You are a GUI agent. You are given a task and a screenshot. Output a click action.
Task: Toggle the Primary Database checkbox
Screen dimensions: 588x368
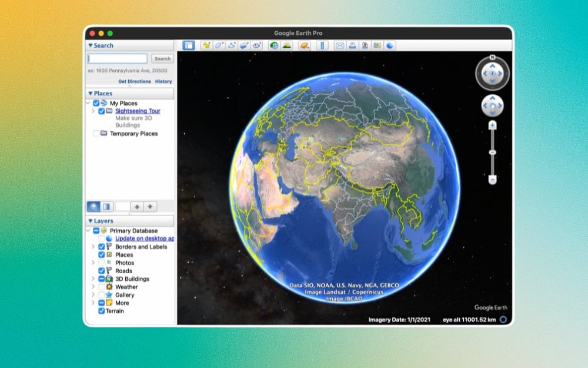tap(96, 231)
